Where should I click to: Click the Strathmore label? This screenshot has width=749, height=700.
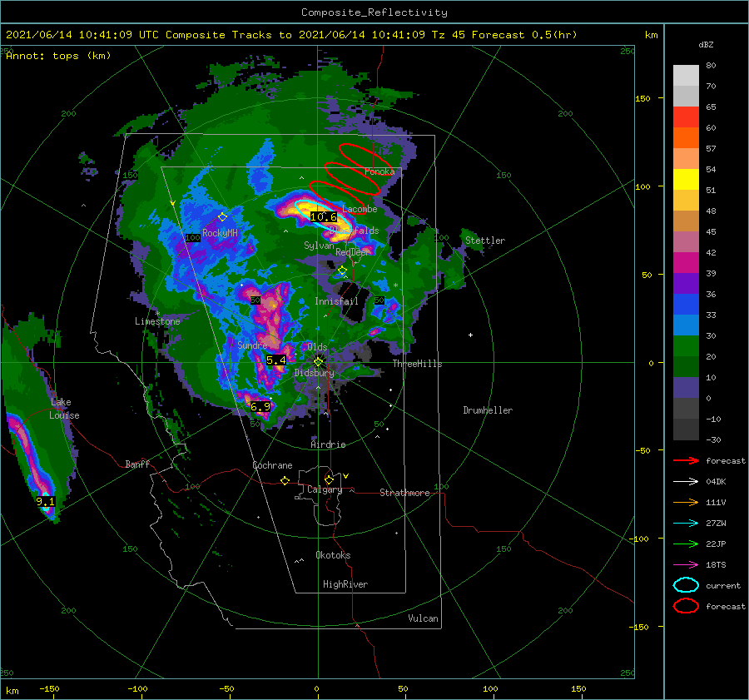[x=404, y=493]
